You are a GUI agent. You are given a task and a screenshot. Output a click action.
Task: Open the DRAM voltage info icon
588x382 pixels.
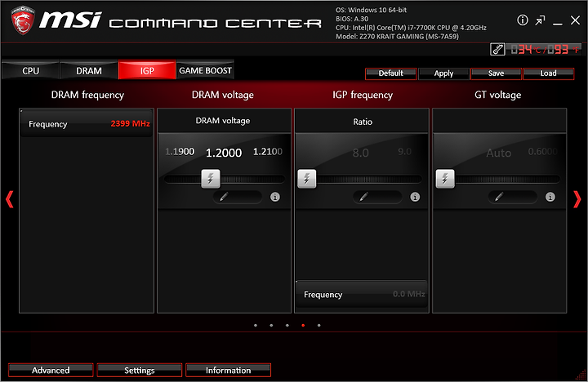(275, 197)
